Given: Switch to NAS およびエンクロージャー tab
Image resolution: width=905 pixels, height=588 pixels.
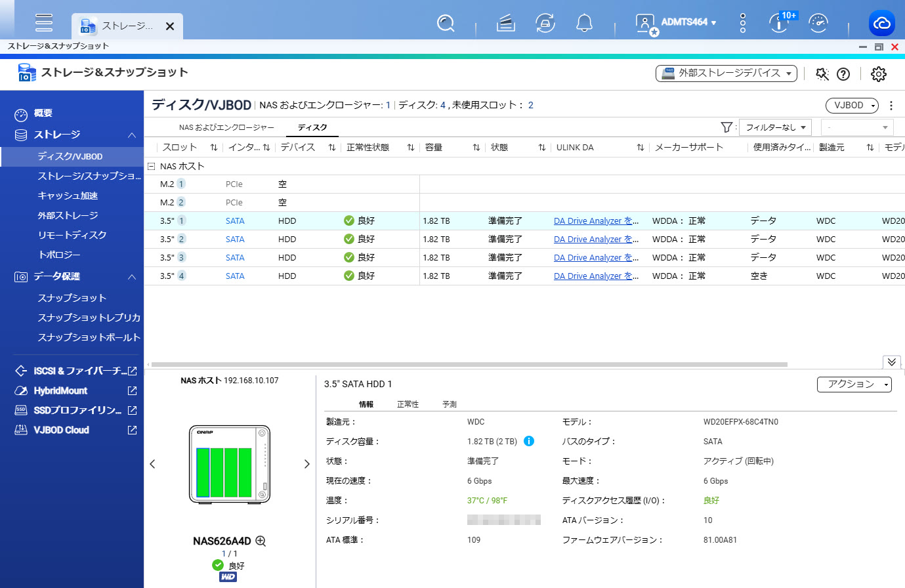Looking at the screenshot, I should (226, 127).
